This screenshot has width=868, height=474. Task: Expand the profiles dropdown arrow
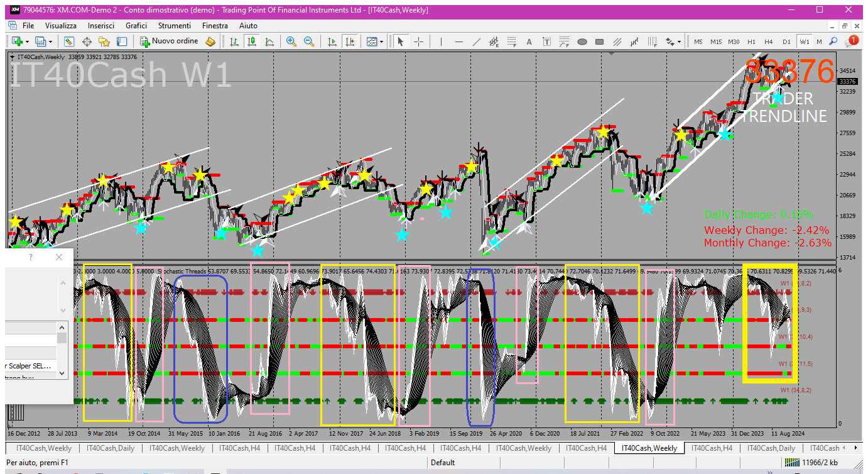pos(51,41)
